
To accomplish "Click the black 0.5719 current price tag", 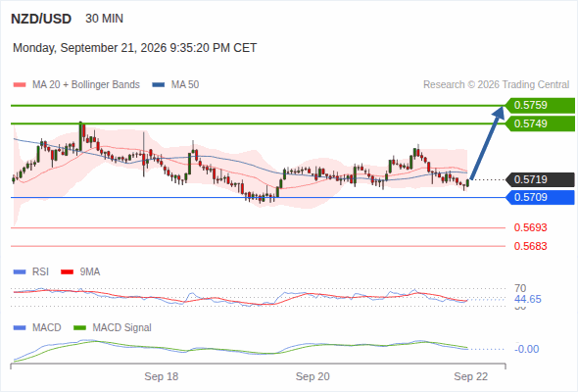I will (x=540, y=179).
